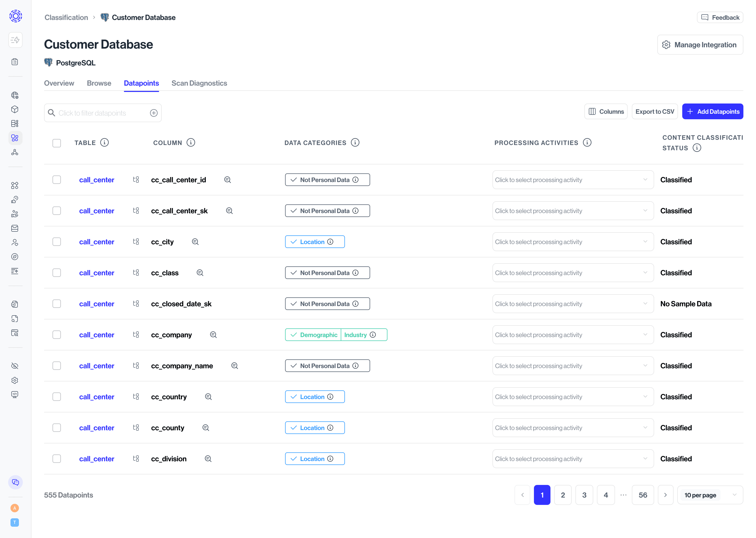
Task: Click the add filter plus icon
Action: (154, 113)
